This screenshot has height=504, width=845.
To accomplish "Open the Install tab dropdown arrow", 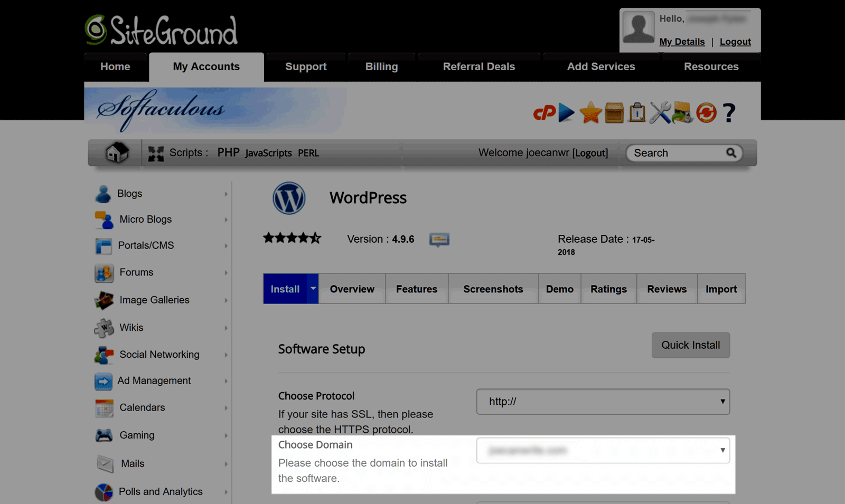I will [313, 288].
